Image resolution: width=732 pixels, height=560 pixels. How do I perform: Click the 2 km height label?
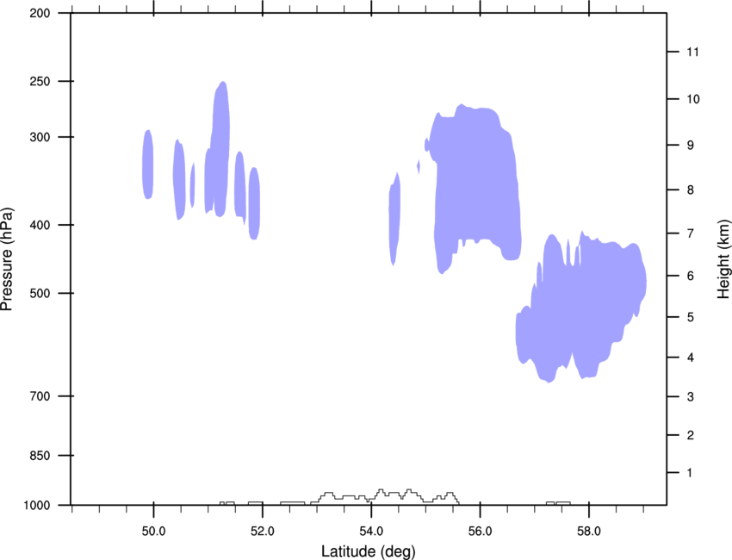coord(691,435)
